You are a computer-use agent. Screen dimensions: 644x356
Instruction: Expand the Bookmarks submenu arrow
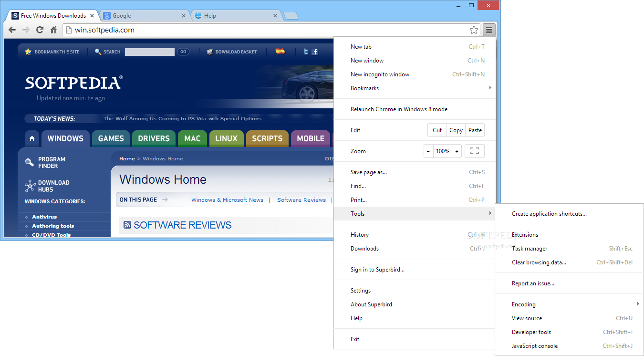[x=490, y=88]
